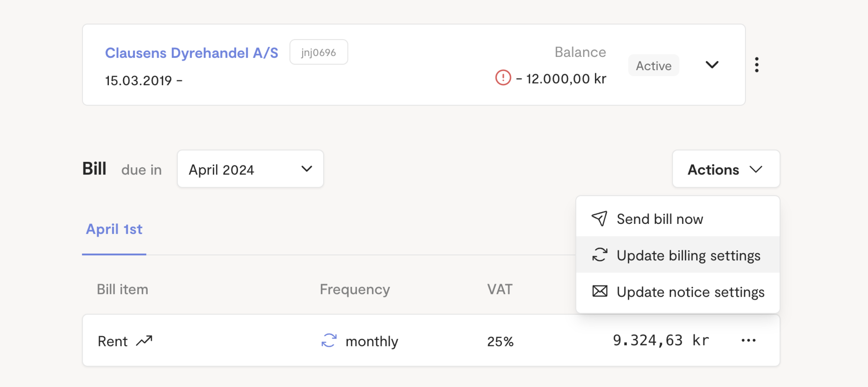This screenshot has height=387, width=868.
Task: Open the Rent row ellipsis menu
Action: pyautogui.click(x=748, y=340)
